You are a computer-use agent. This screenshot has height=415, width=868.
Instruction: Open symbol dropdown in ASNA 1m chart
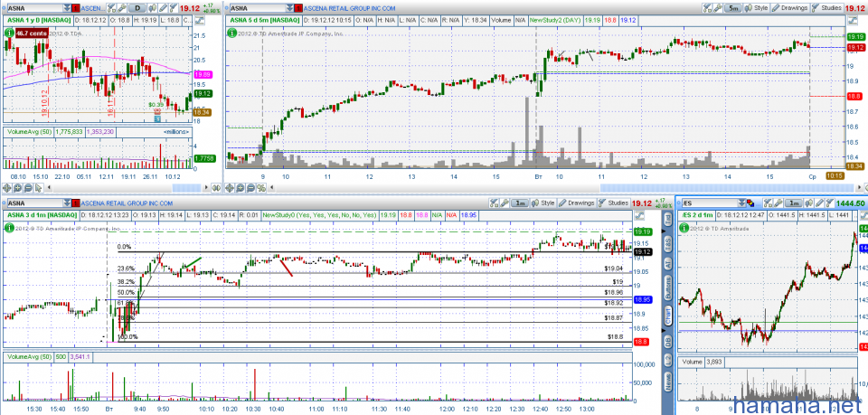pyautogui.click(x=66, y=203)
